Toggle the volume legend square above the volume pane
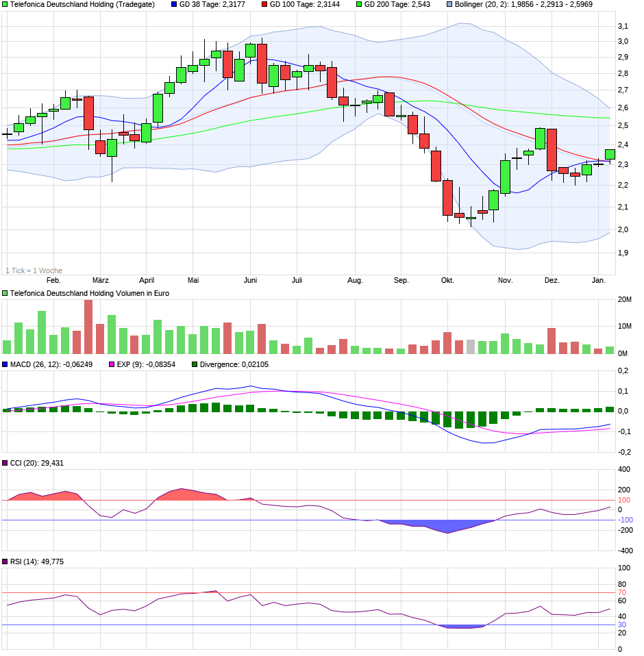This screenshot has height=656, width=644. point(5,291)
